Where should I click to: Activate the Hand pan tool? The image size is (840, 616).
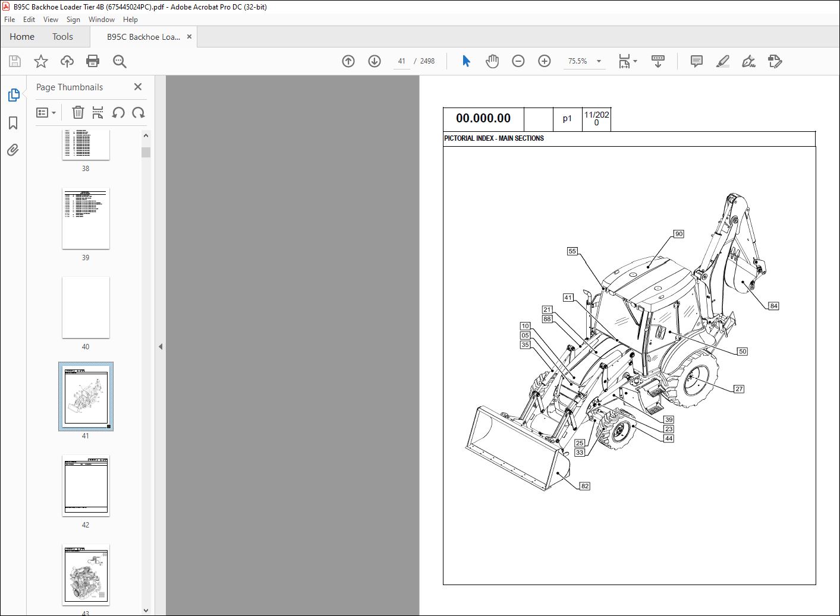pos(492,61)
